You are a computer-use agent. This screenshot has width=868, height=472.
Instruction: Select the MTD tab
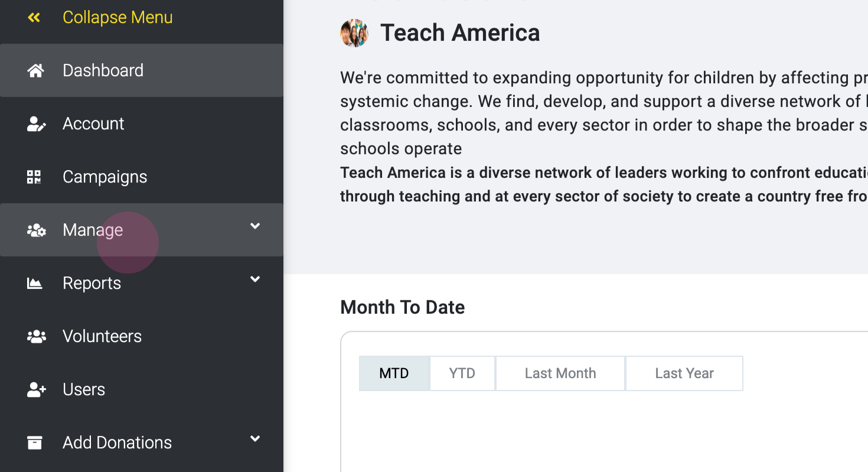pos(394,373)
